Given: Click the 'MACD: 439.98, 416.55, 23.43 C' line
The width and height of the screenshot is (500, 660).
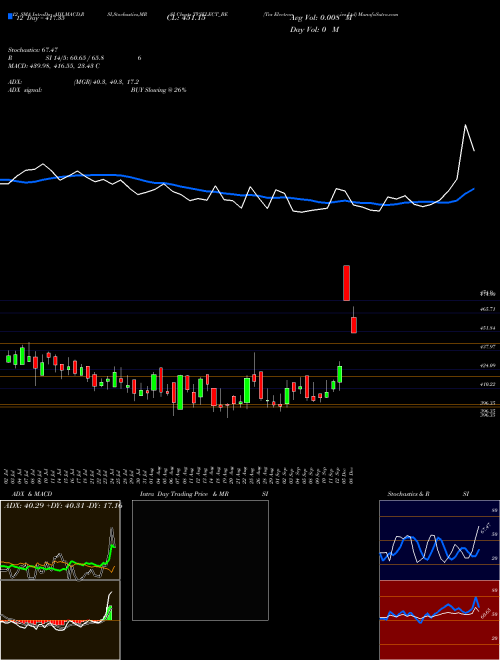Looking at the screenshot, I should click(x=54, y=66).
